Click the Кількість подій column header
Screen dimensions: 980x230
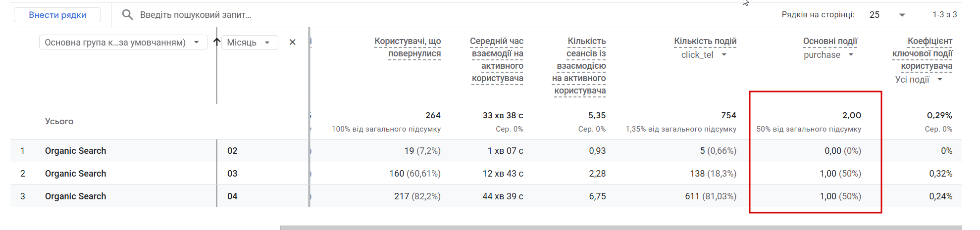(705, 41)
